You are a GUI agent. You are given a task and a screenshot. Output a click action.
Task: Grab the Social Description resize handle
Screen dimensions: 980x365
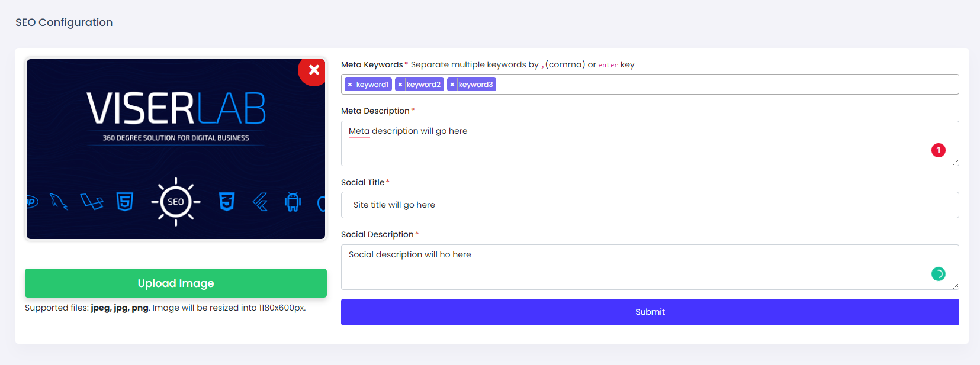[955, 286]
